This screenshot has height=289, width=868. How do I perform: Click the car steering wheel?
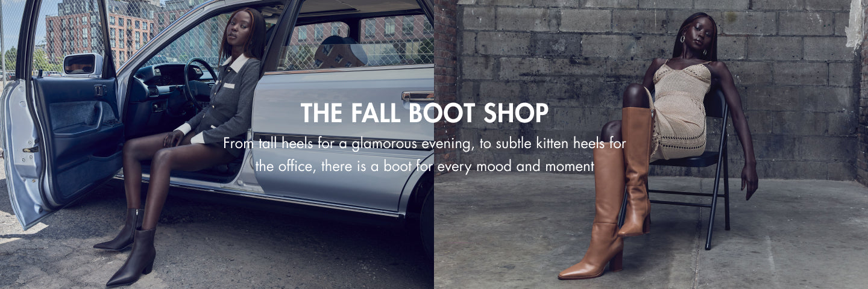click(x=198, y=81)
